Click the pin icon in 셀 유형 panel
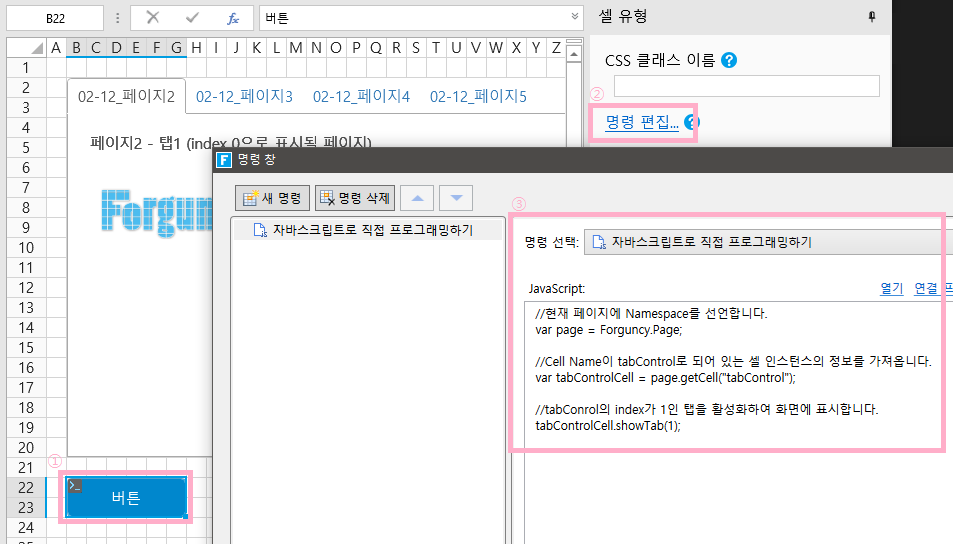Viewport: 953px width, 544px height. [x=871, y=17]
